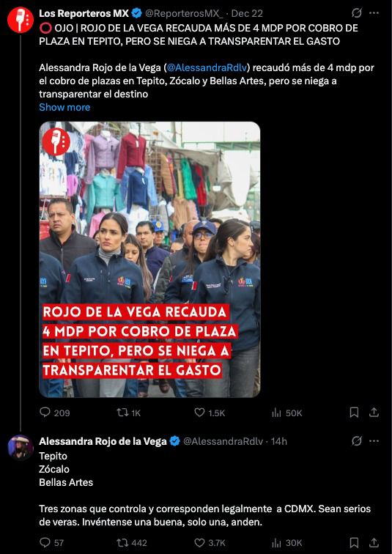The height and width of the screenshot is (554, 392).
Task: Share the Los Reporteros MX tweet
Action: [x=374, y=413]
